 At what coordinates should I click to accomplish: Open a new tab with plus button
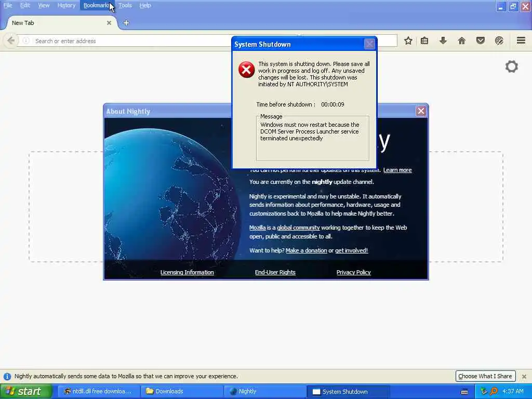[x=126, y=23]
